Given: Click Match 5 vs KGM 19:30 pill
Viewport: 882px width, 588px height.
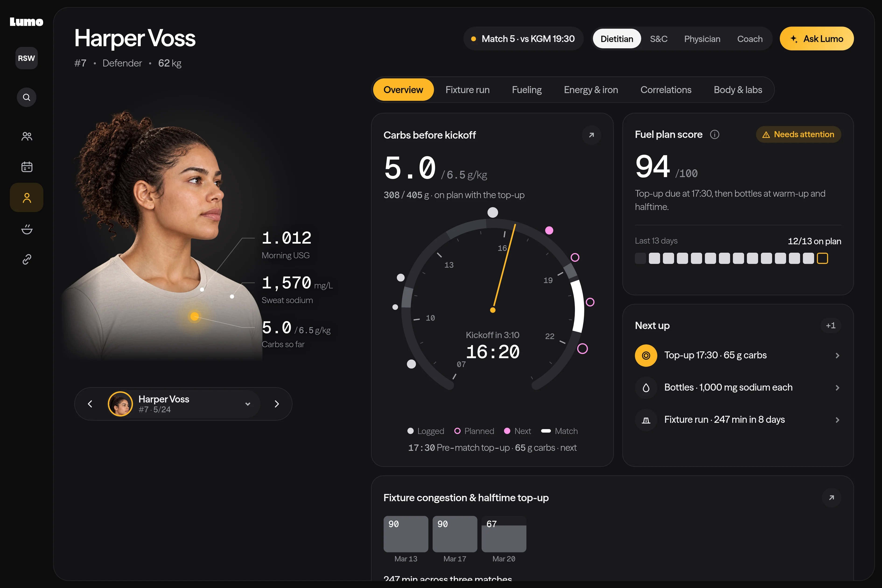Looking at the screenshot, I should click(x=523, y=39).
